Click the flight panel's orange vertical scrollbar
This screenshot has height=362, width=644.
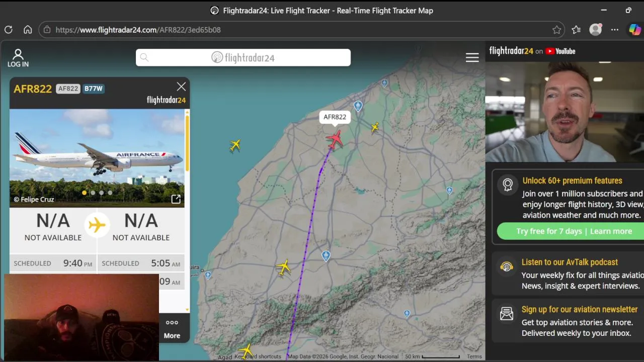coord(187,143)
